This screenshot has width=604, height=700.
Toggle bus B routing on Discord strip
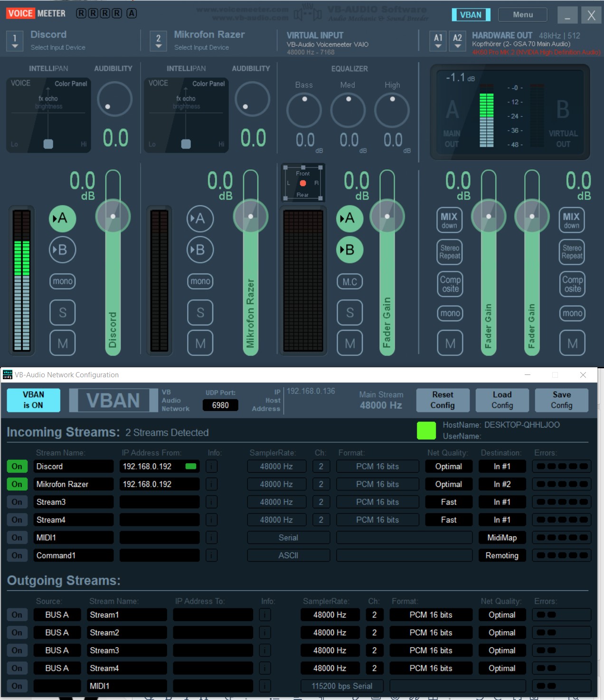coord(63,250)
